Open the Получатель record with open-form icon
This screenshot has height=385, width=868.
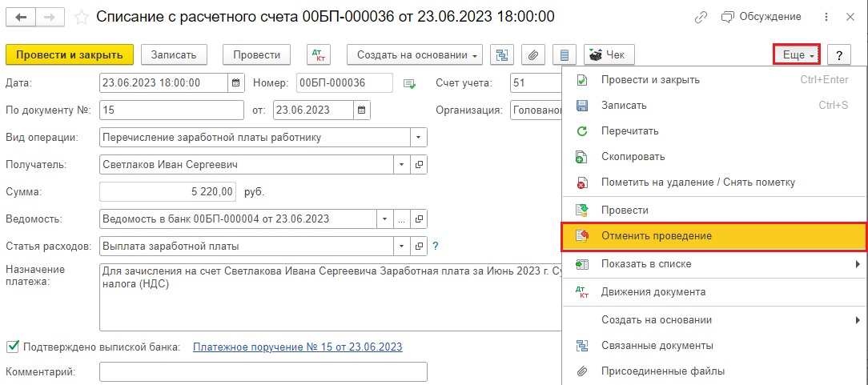(419, 164)
